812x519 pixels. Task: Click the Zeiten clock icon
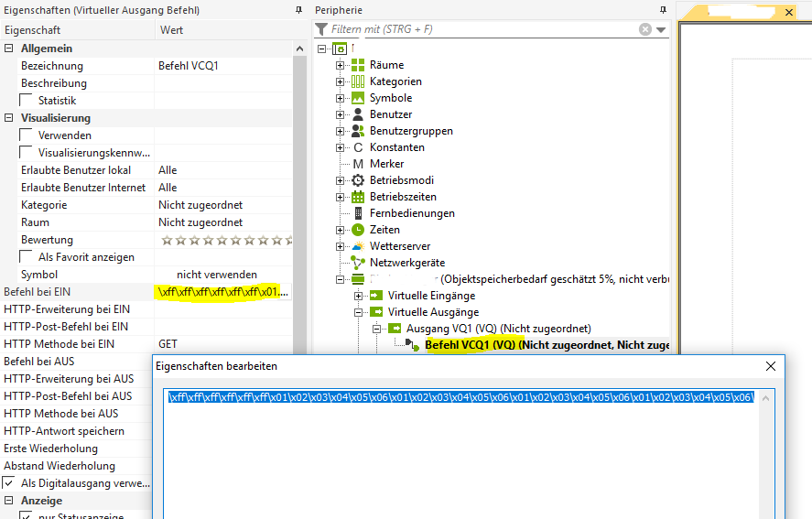click(358, 230)
